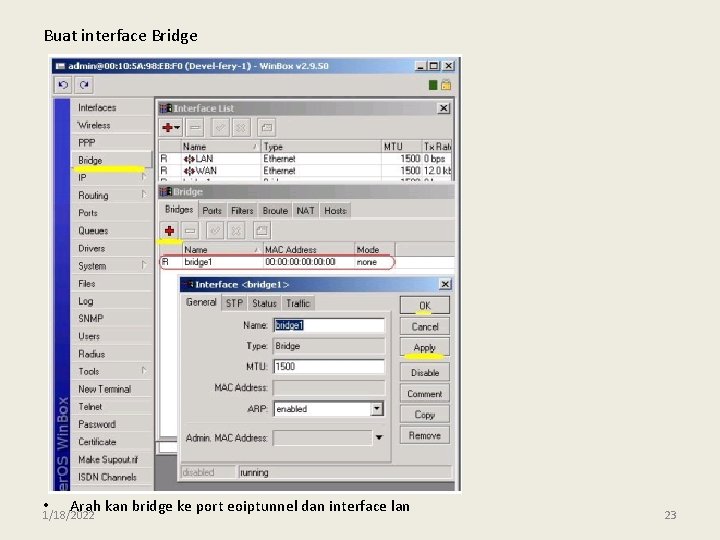Open the ARP dropdown arrow

coord(377,409)
